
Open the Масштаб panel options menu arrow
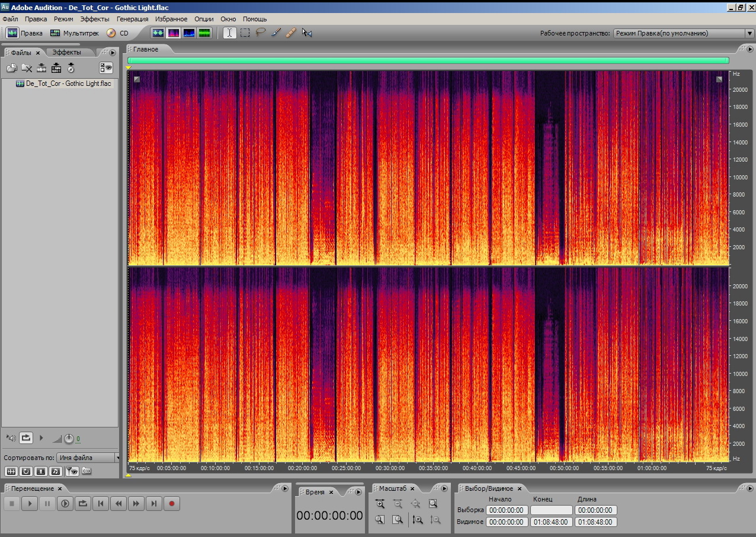coord(445,488)
